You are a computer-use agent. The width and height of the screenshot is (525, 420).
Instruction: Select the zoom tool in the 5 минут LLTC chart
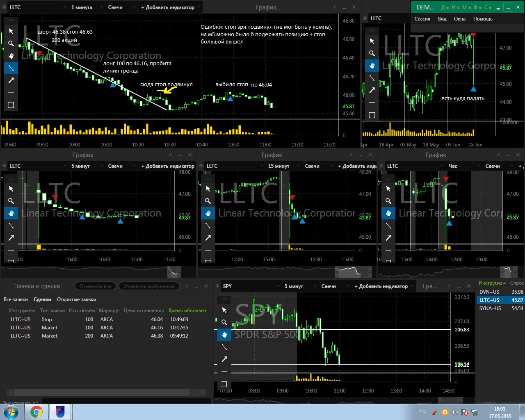11,201
